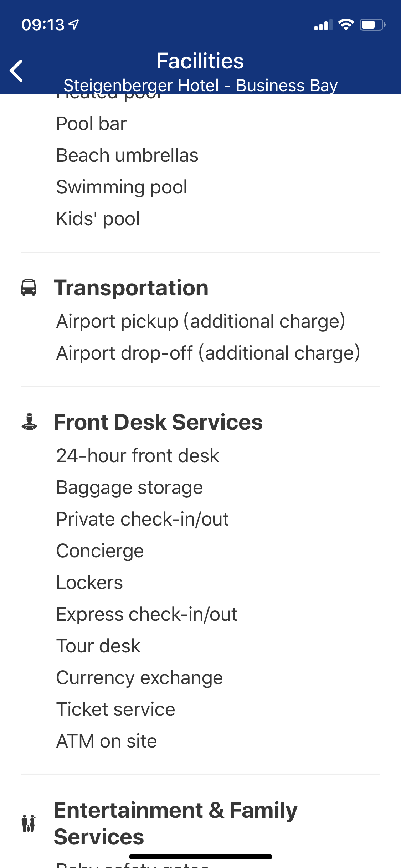This screenshot has width=401, height=868.
Task: Tap the location arrow beside the time
Action: 74,24
